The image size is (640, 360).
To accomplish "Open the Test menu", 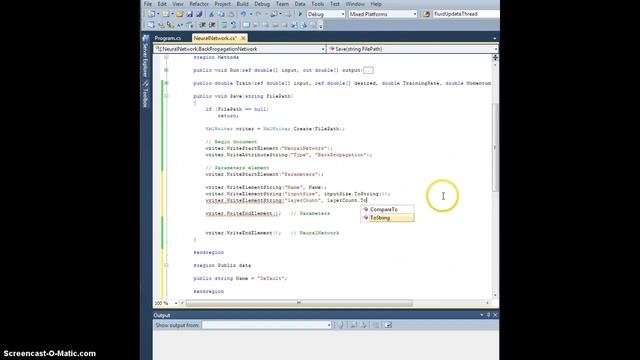I will (x=335, y=4).
